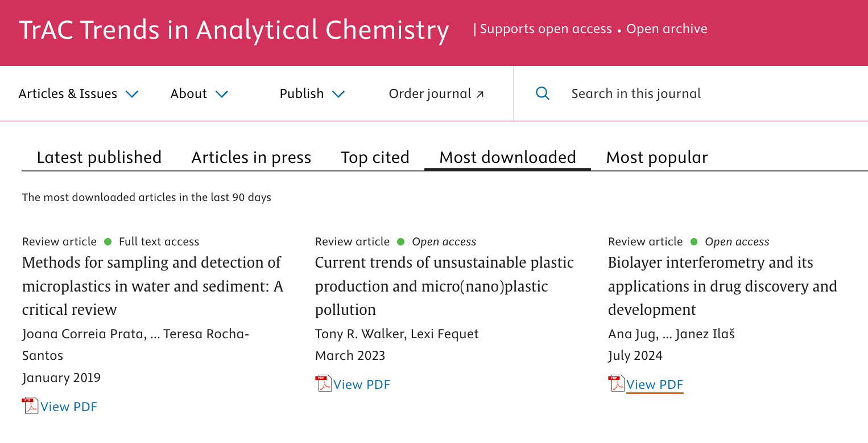Click PDF icon for microplastics review article
868x443 pixels.
point(30,405)
